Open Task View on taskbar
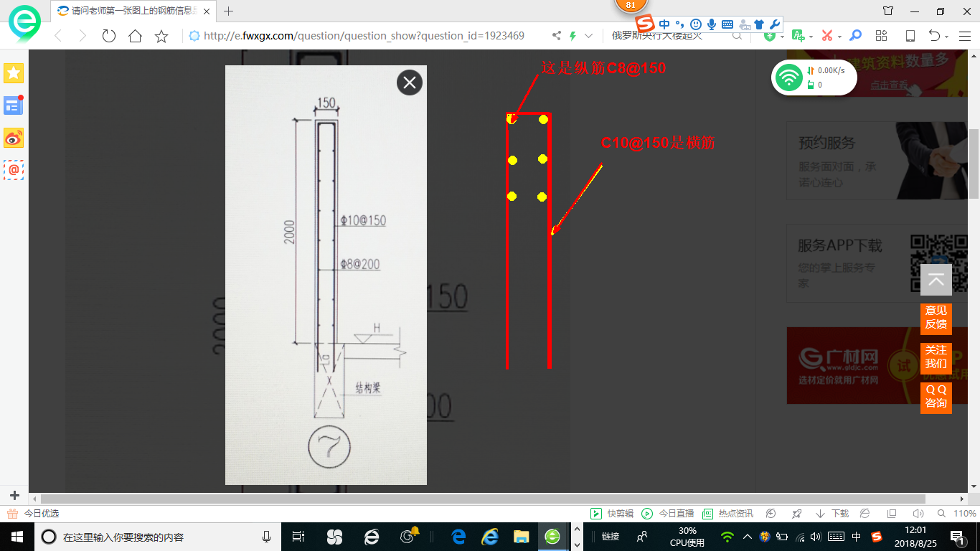Viewport: 980px width, 551px height. coord(298,537)
